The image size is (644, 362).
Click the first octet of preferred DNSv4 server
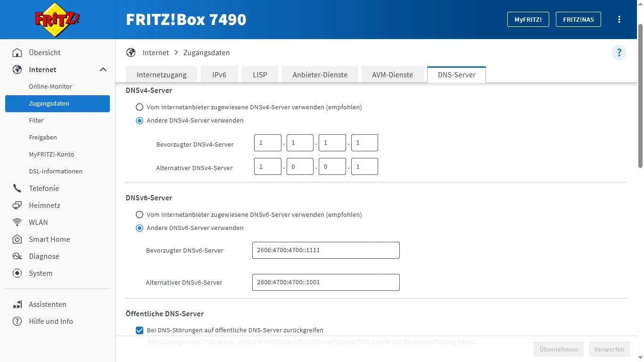pyautogui.click(x=268, y=143)
